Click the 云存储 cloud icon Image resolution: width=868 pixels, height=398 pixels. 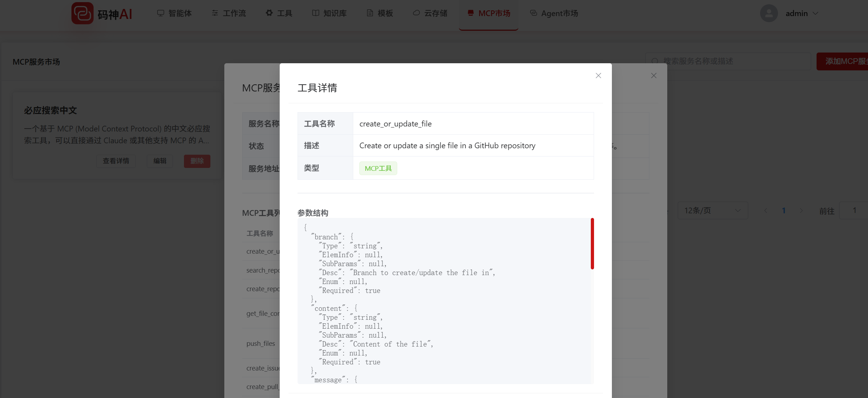[x=416, y=13]
